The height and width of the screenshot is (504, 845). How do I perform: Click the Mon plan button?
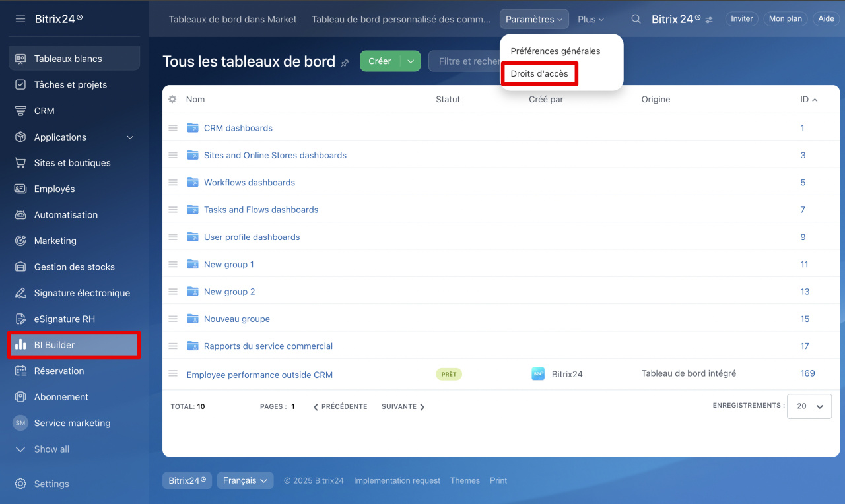click(786, 19)
